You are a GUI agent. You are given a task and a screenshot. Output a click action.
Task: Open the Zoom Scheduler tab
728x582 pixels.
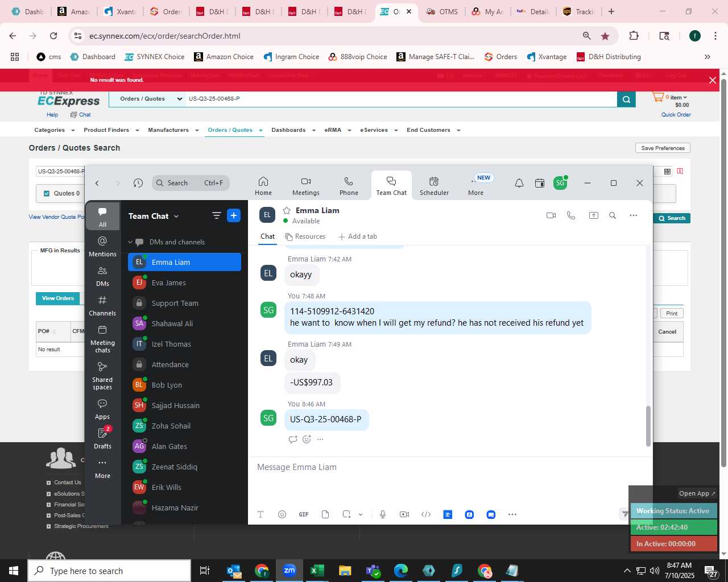coord(434,186)
